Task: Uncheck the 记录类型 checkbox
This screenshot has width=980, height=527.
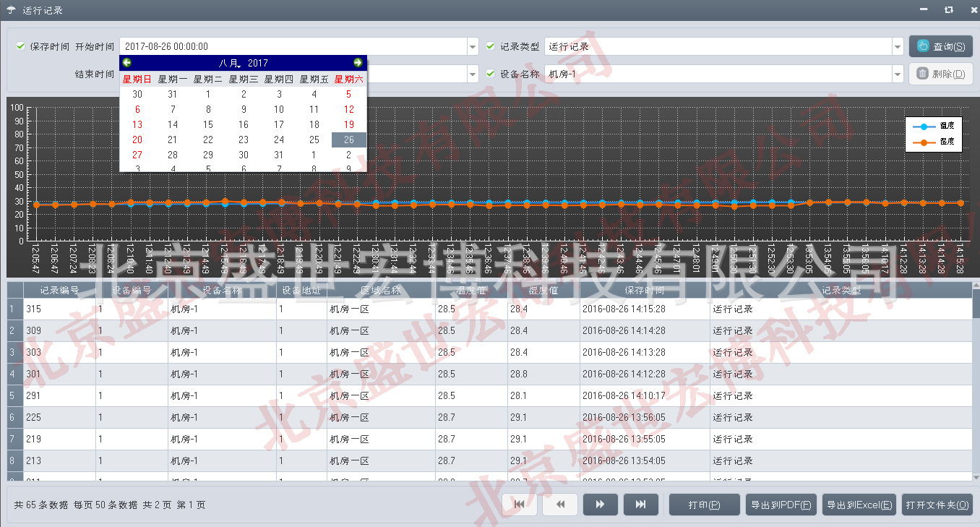Action: (x=491, y=46)
